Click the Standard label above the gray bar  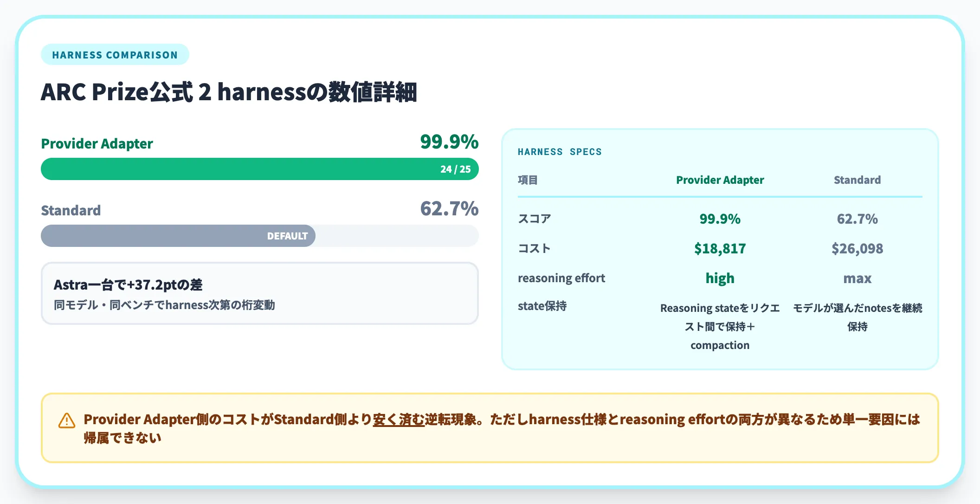[71, 211]
